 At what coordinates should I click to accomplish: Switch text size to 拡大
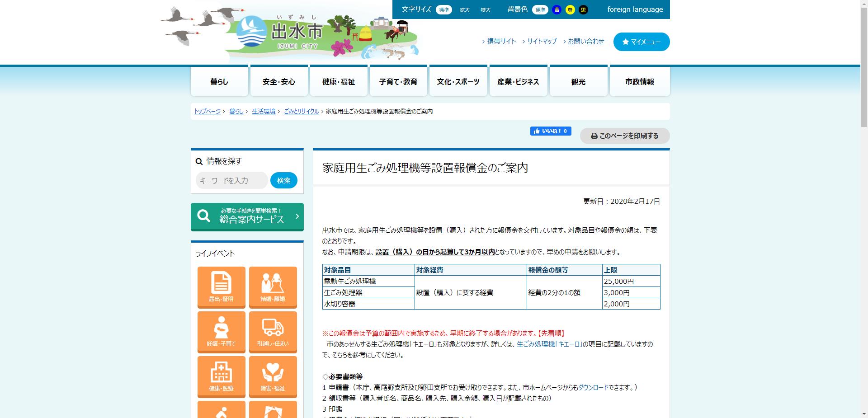(465, 9)
